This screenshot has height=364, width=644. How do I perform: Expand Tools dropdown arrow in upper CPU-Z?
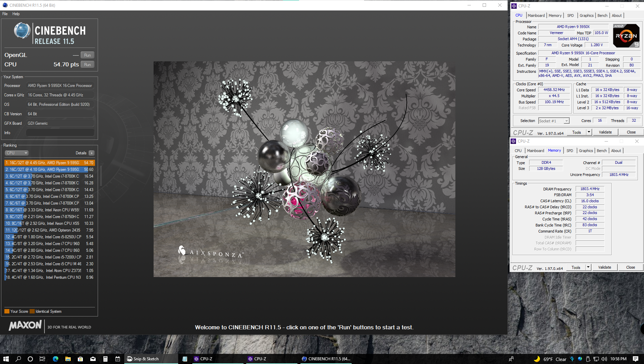point(589,132)
